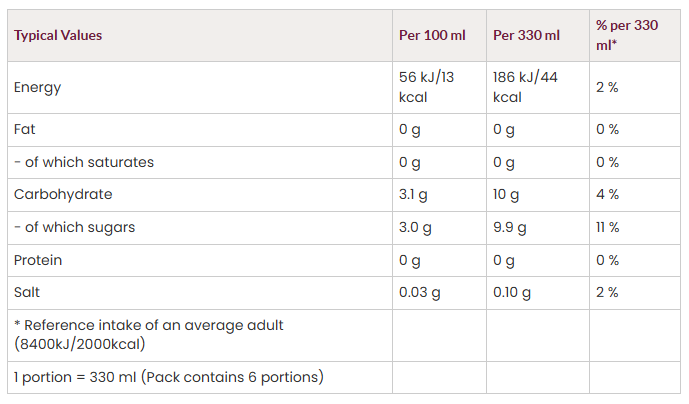Click the % per 330 ml* header
This screenshot has height=404, width=689.
(626, 35)
